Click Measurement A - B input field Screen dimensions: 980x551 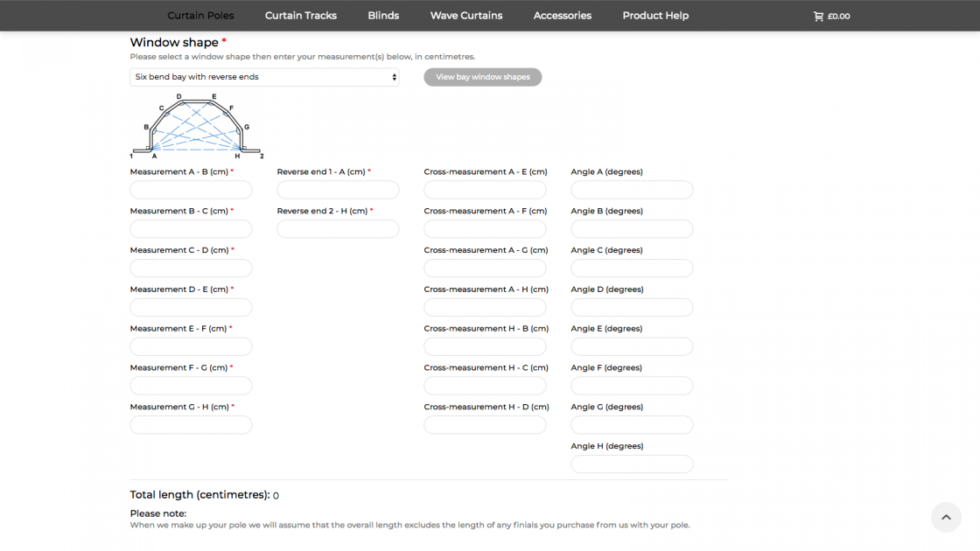coord(191,190)
